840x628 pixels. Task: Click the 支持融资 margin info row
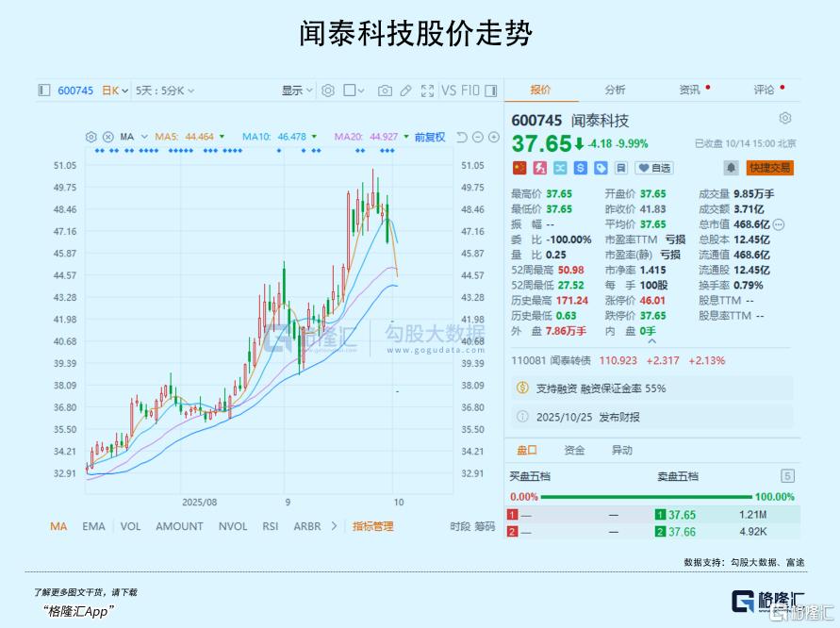(x=653, y=388)
